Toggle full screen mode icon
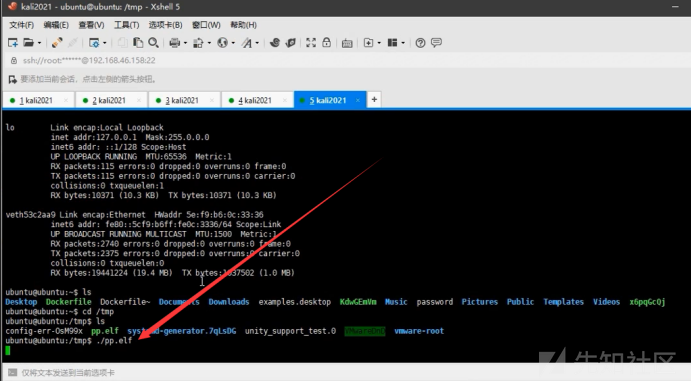 311,42
